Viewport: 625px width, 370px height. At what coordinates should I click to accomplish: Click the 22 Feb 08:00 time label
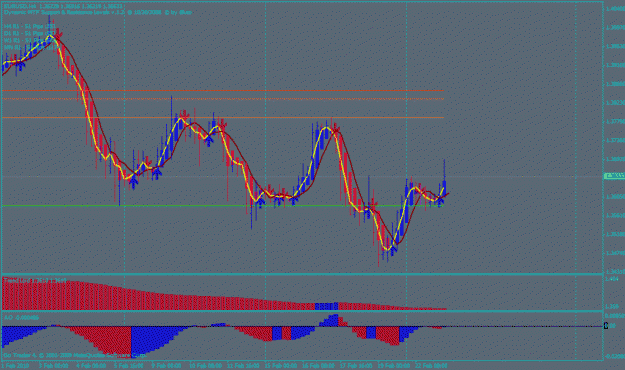[x=431, y=366]
